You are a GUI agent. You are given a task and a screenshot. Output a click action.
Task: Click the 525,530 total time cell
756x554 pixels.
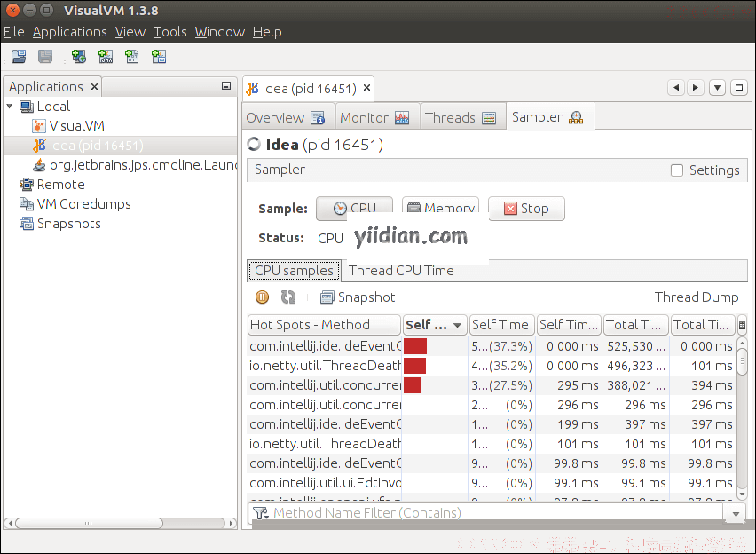click(x=636, y=346)
